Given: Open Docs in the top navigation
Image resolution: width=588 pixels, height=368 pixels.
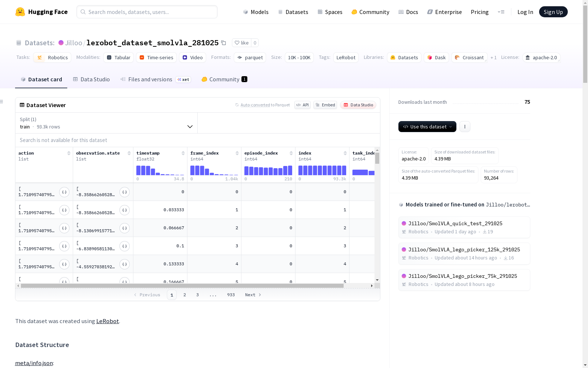Looking at the screenshot, I should coord(408,12).
